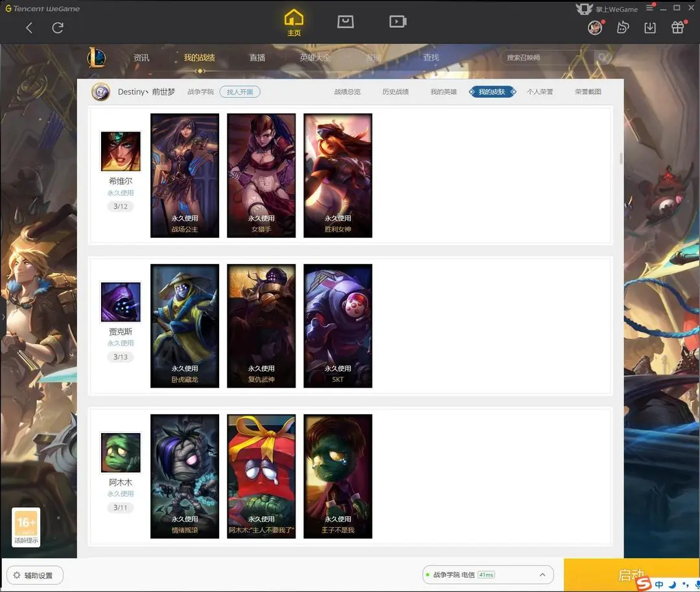Screen dimensions: 700x592
Task: Go back with the back arrow
Action: (29, 28)
